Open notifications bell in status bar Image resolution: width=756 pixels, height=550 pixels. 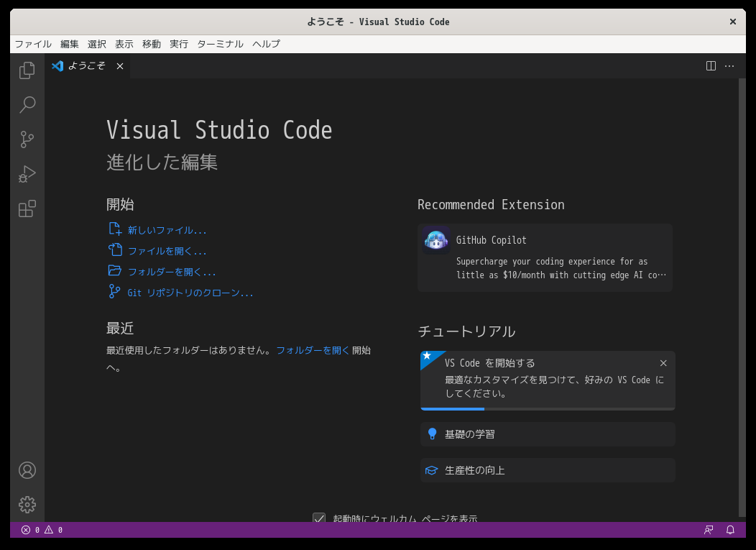point(730,530)
